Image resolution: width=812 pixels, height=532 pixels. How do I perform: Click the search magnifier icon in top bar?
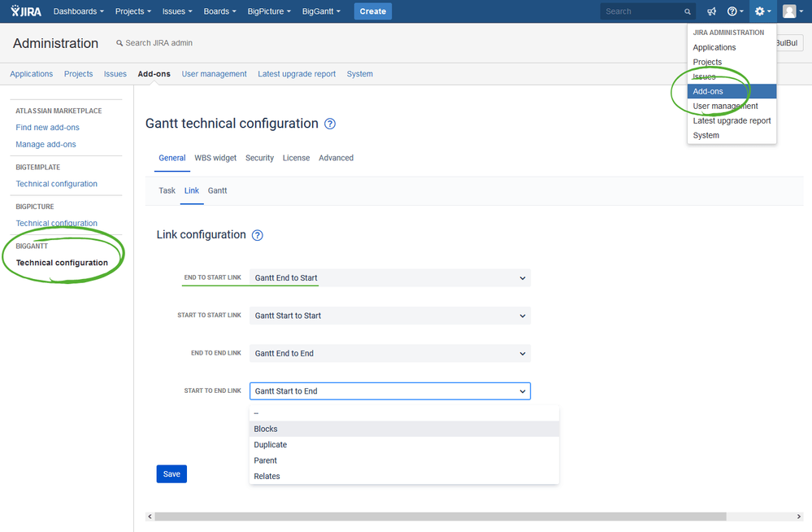click(x=687, y=11)
